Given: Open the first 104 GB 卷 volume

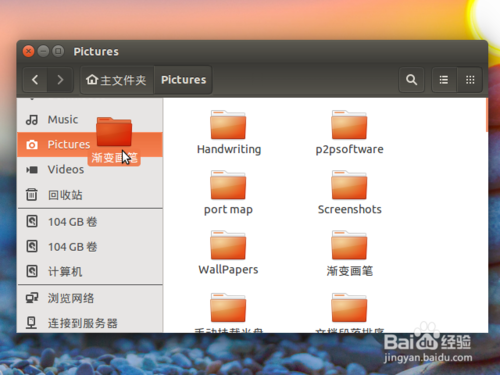Looking at the screenshot, I should [x=90, y=222].
